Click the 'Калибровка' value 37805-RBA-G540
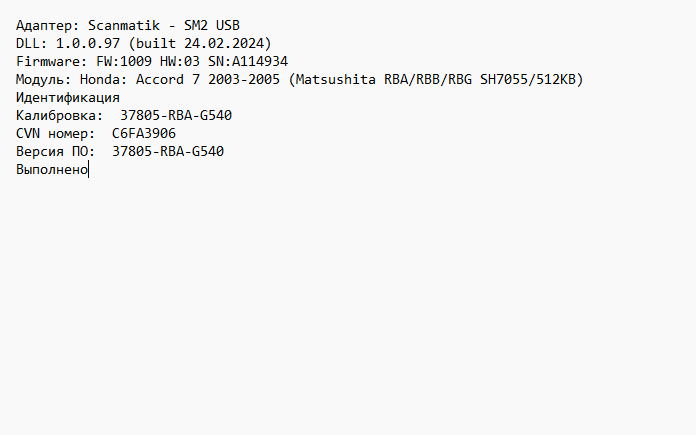Screen dimensions: 696x435 tap(176, 115)
